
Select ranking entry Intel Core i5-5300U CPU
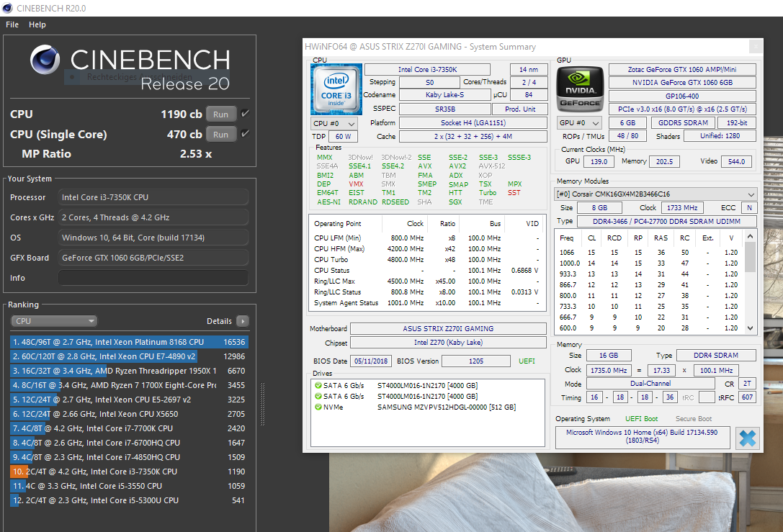pyautogui.click(x=130, y=500)
